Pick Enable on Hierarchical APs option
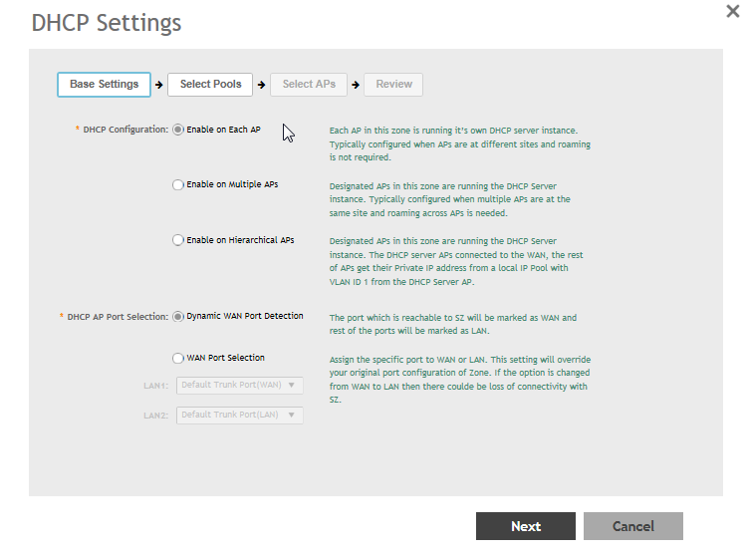 [178, 240]
